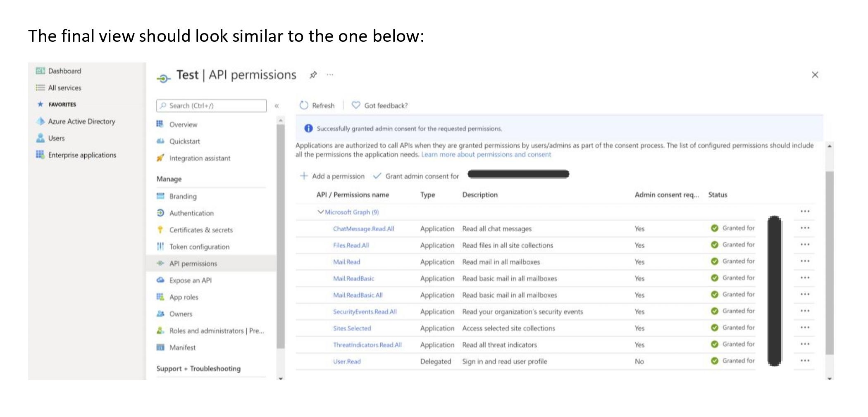Open ellipsis menu for SecurityEvents.Read.All row

pos(804,311)
